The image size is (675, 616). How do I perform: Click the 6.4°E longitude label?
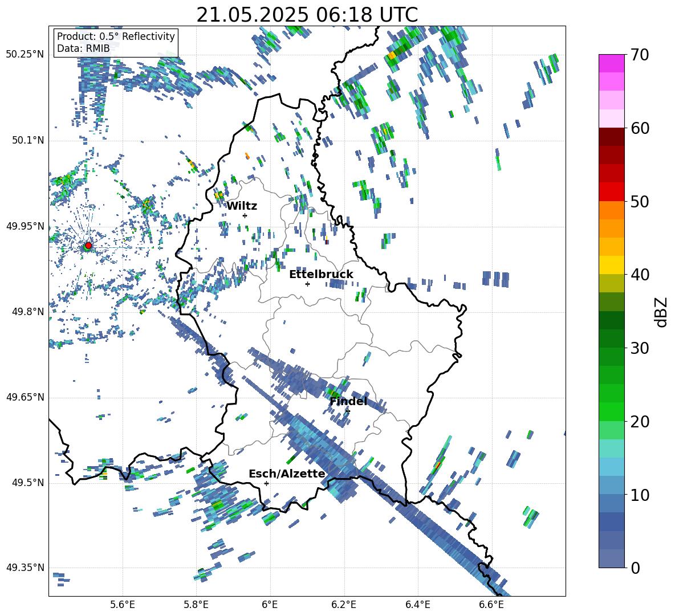click(x=417, y=605)
